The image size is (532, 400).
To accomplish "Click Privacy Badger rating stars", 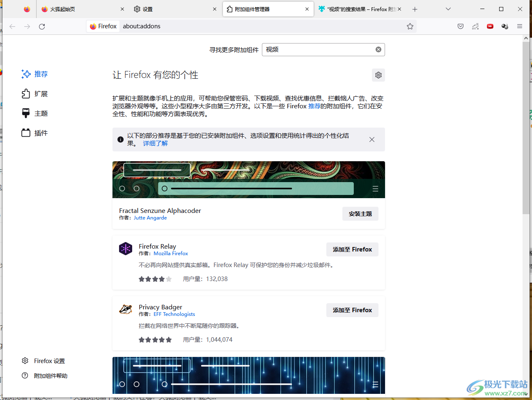I will [155, 340].
